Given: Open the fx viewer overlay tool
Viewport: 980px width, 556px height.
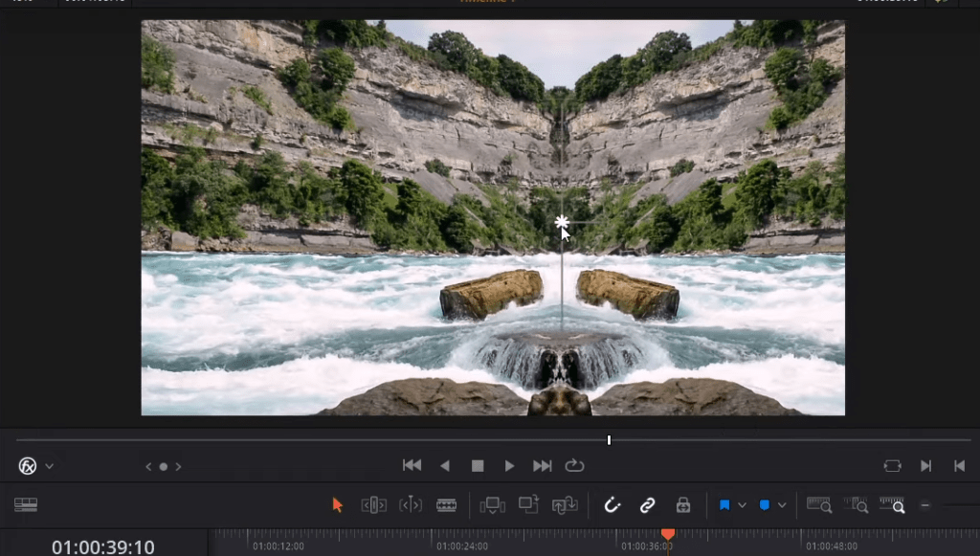Looking at the screenshot, I should [x=28, y=466].
